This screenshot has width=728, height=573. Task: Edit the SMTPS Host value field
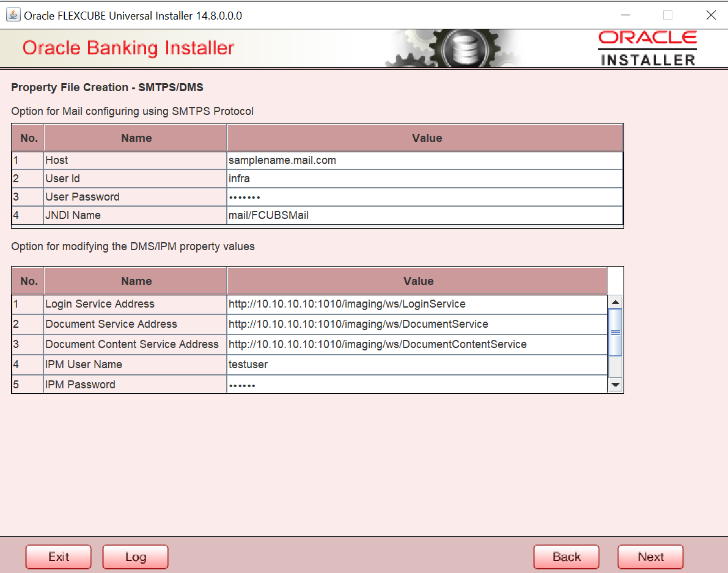[424, 160]
